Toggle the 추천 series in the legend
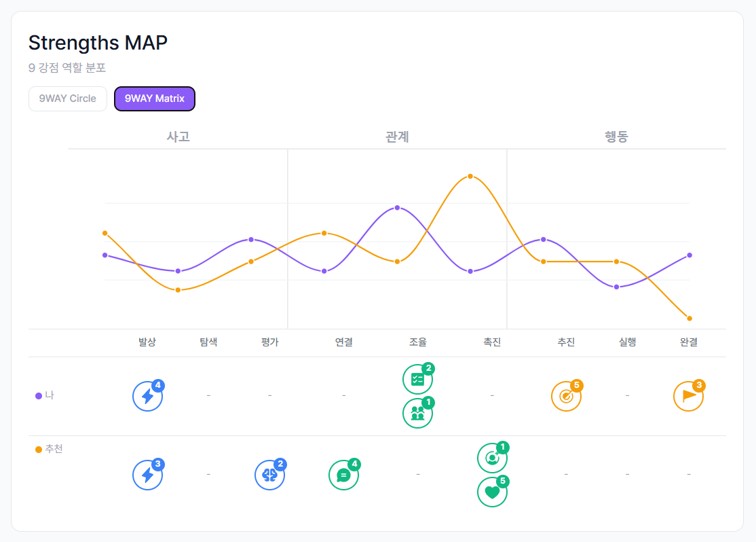 (49, 448)
